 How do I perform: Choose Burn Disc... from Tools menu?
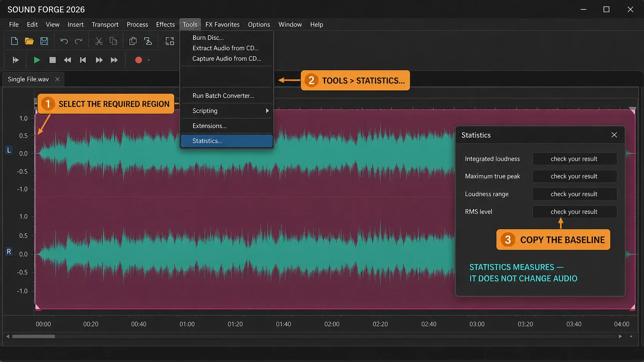pos(226,37)
